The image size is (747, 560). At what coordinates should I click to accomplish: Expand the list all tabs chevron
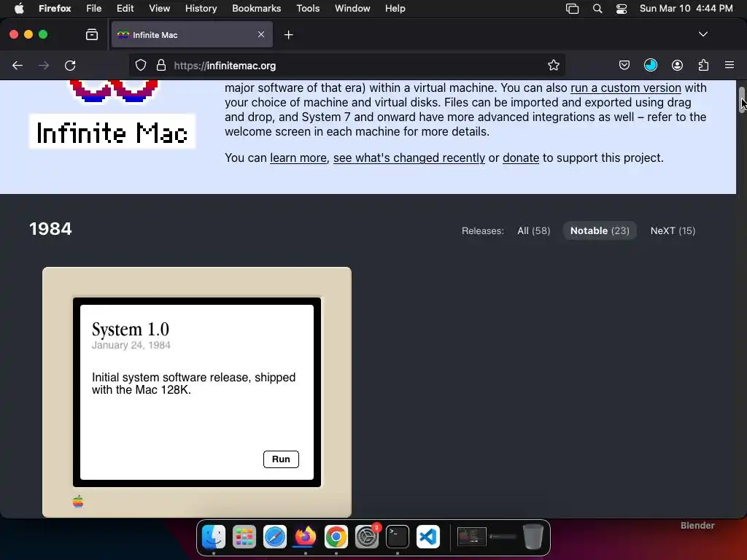[x=703, y=34]
